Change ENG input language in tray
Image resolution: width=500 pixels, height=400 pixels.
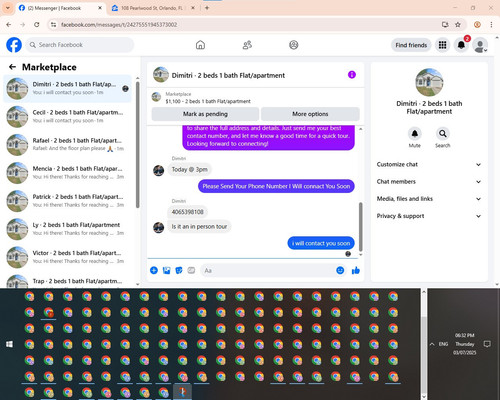click(443, 344)
